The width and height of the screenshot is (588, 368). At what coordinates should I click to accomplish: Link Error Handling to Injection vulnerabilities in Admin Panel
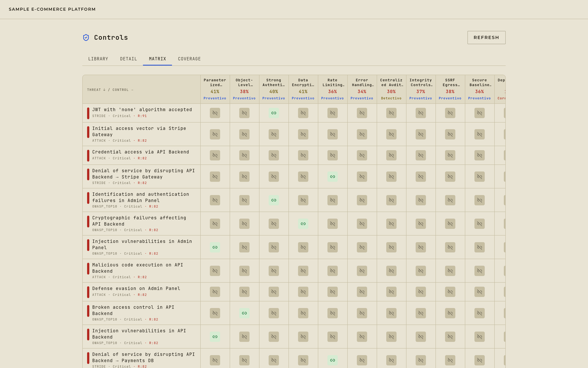pos(362,247)
